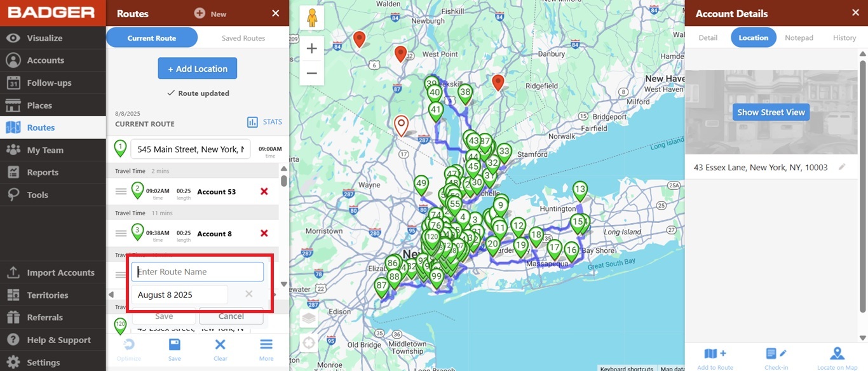Optimize the route
Image resolution: width=868 pixels, height=371 pixels.
129,349
